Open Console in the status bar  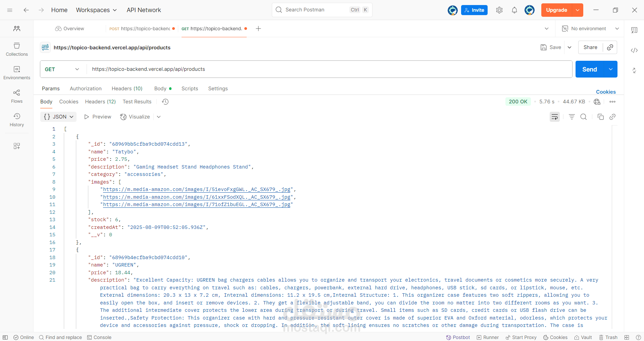(99, 337)
